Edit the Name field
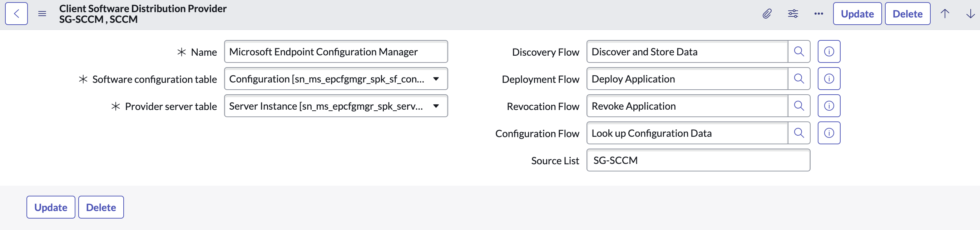 [336, 52]
